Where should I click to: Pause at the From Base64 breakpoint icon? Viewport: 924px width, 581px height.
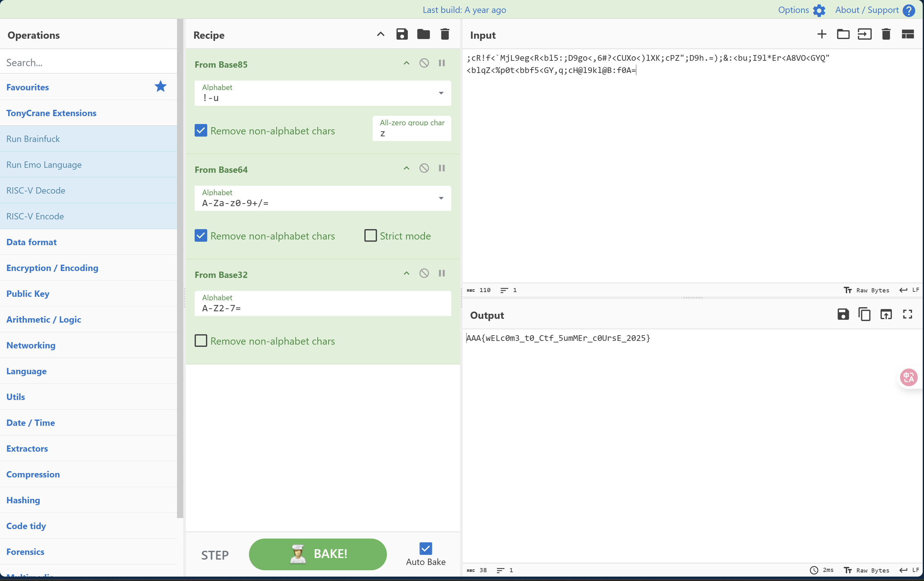(442, 168)
